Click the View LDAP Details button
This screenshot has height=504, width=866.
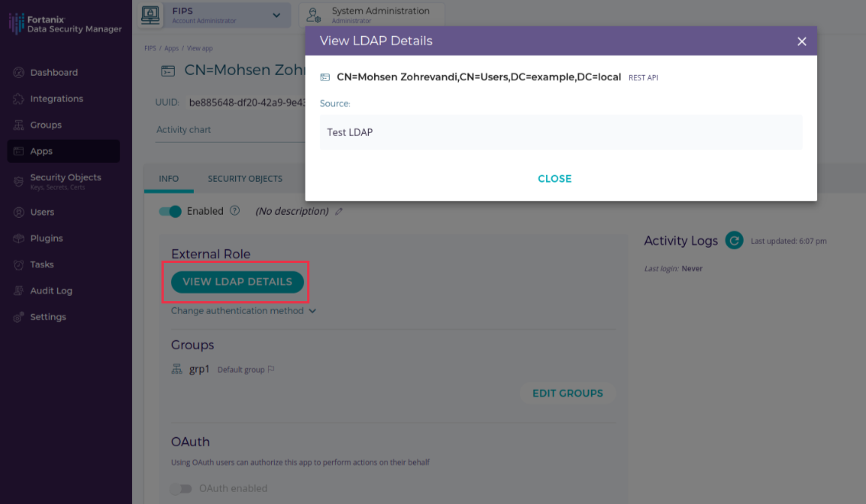[x=237, y=282]
